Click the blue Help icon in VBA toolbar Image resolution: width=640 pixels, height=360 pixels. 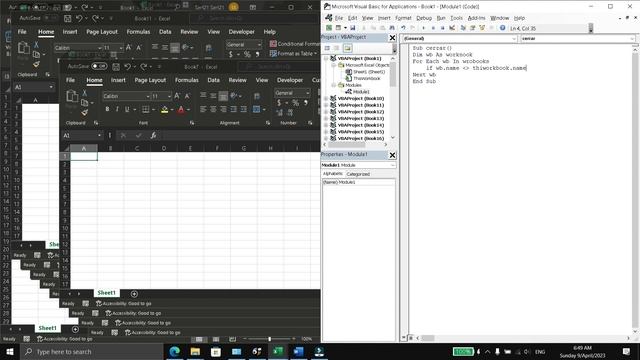[x=502, y=28]
